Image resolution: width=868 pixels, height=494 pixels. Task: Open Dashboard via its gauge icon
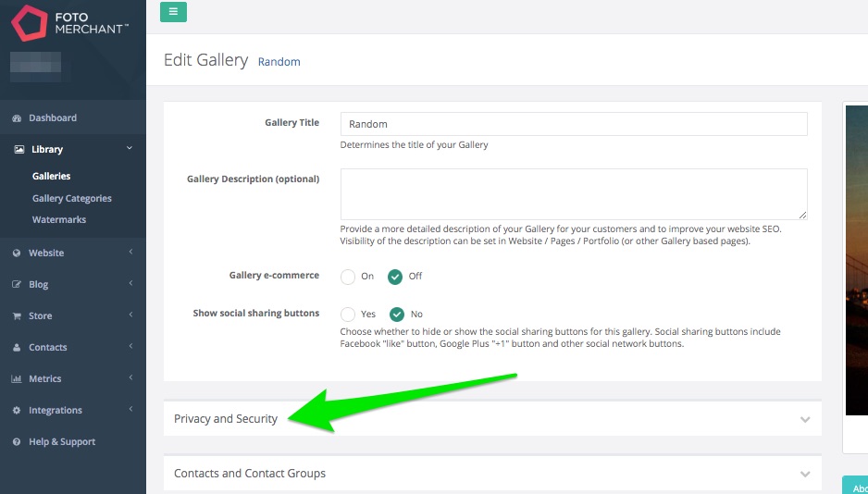[x=17, y=117]
